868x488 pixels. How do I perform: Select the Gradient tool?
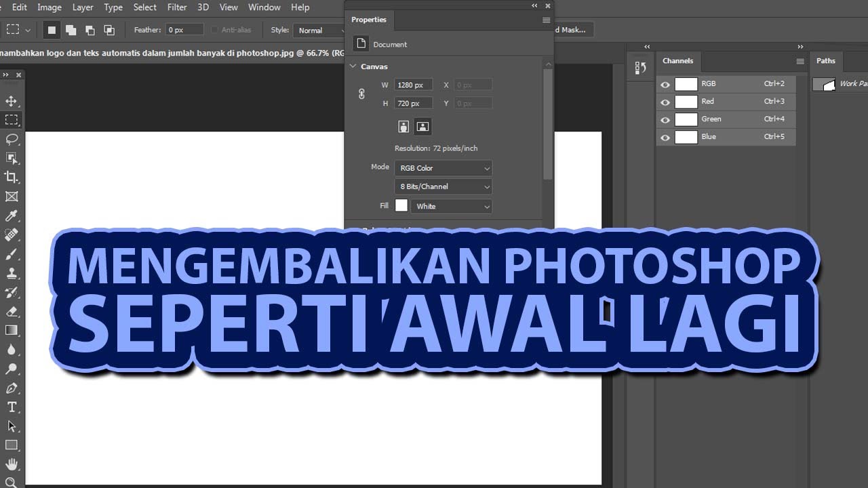12,330
